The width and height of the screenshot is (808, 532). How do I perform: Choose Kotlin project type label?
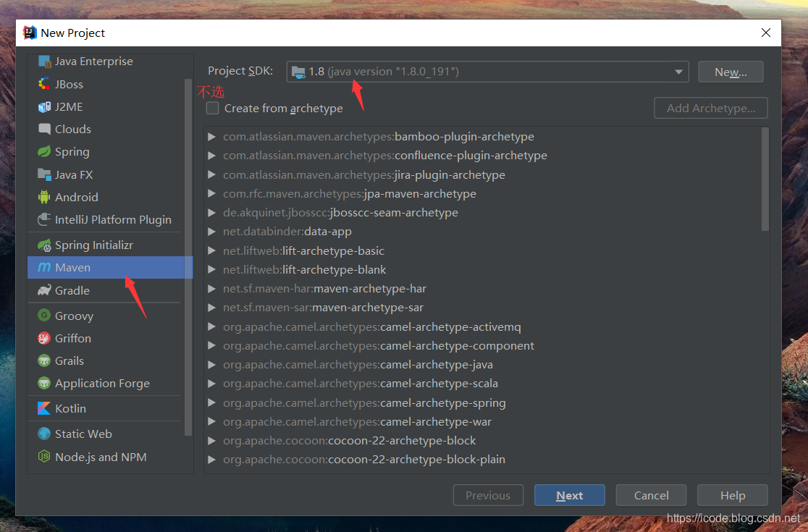[x=71, y=408]
